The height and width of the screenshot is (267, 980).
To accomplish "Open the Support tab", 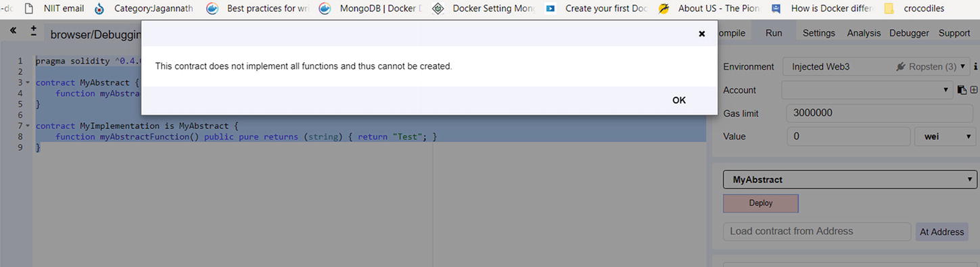I will (x=954, y=32).
